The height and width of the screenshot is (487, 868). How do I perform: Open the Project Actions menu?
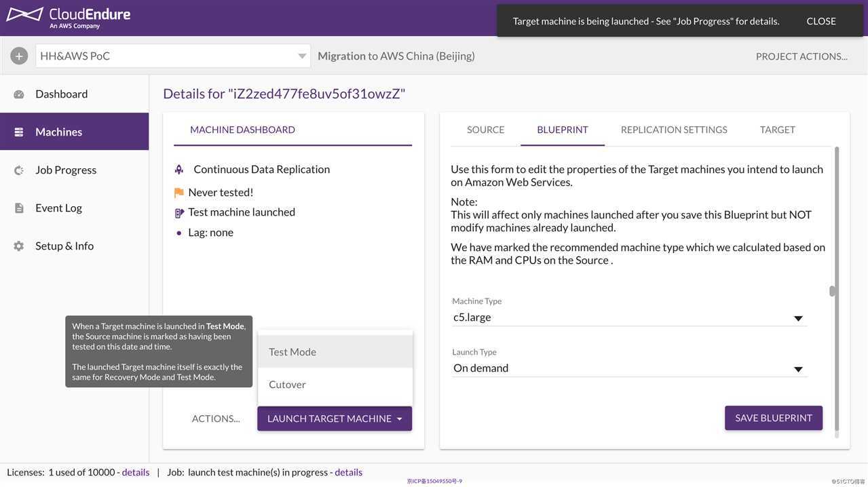(x=801, y=56)
